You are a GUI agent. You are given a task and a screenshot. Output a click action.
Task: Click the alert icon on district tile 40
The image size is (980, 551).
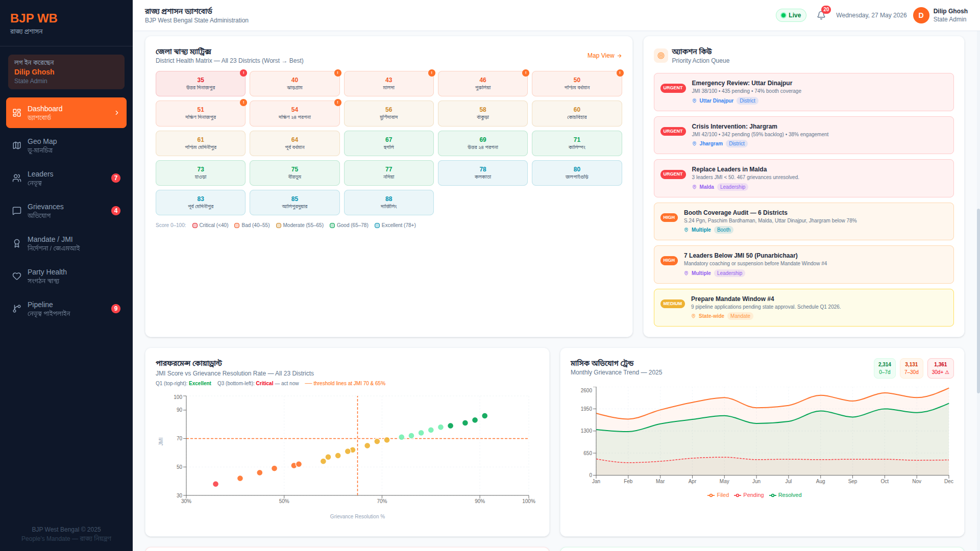tap(337, 73)
